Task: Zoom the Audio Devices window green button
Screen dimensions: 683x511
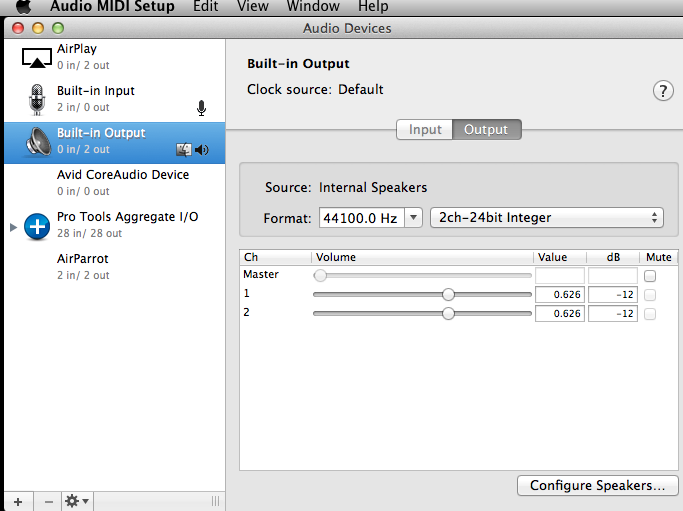Action: pyautogui.click(x=58, y=28)
